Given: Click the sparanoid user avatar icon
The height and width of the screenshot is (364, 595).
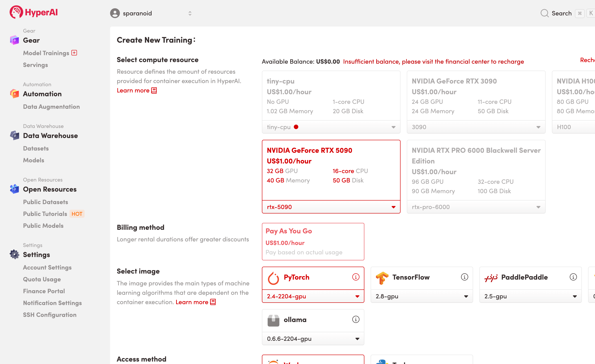Looking at the screenshot, I should point(115,13).
